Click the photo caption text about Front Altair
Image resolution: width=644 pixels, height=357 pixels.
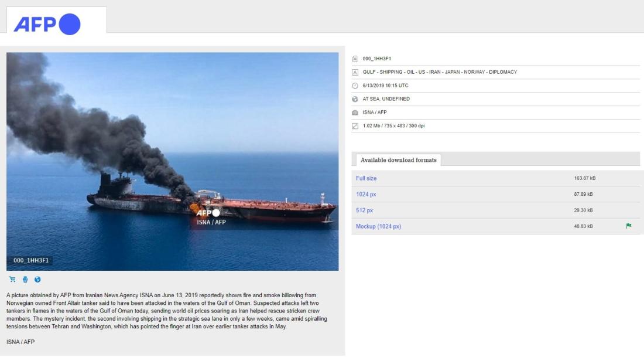click(167, 311)
